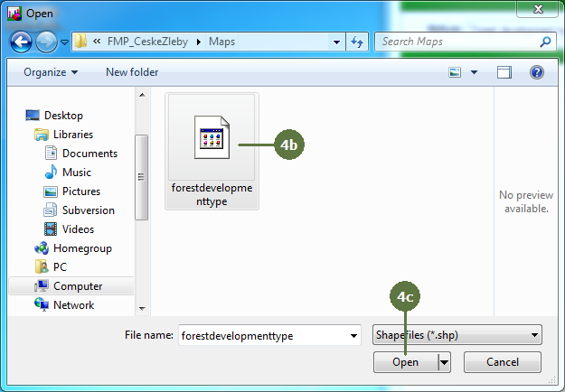Image resolution: width=565 pixels, height=392 pixels.
Task: Click the Open split-button arrow
Action: coord(444,362)
